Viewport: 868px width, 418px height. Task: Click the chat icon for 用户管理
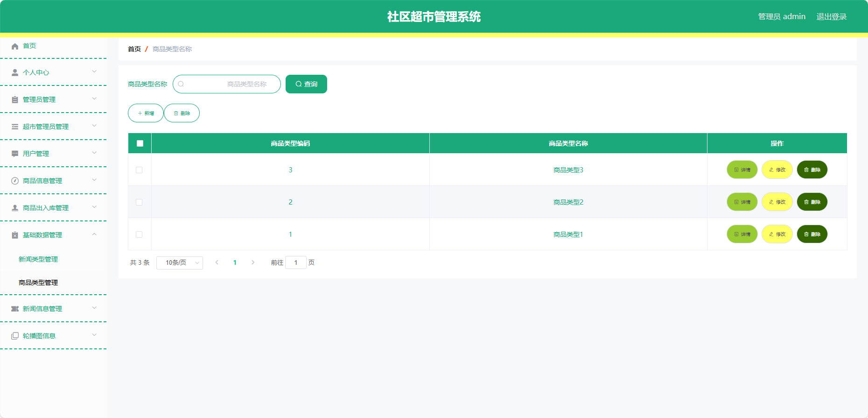coord(15,154)
